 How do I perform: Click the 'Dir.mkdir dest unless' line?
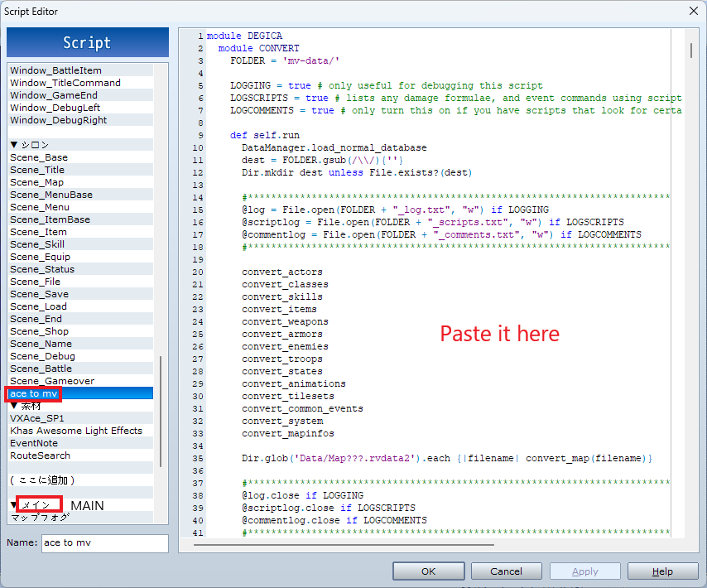[x=357, y=173]
